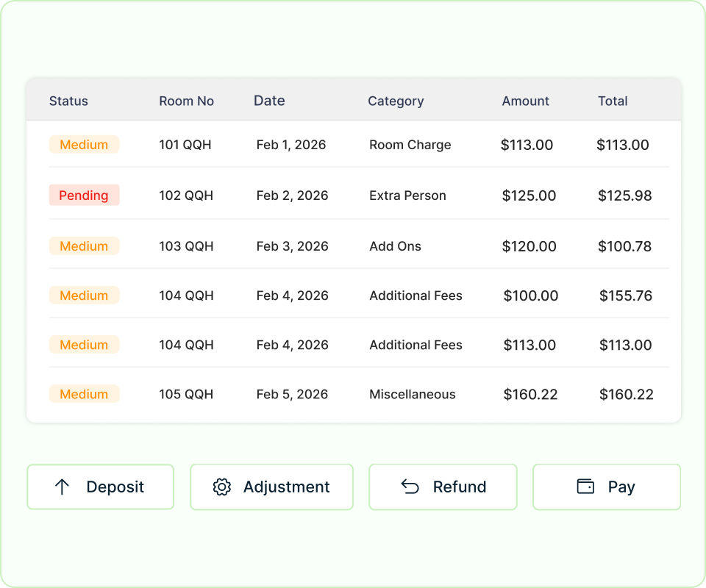The height and width of the screenshot is (588, 706).
Task: Select the Medium badge in 103 QQH row
Action: (84, 246)
